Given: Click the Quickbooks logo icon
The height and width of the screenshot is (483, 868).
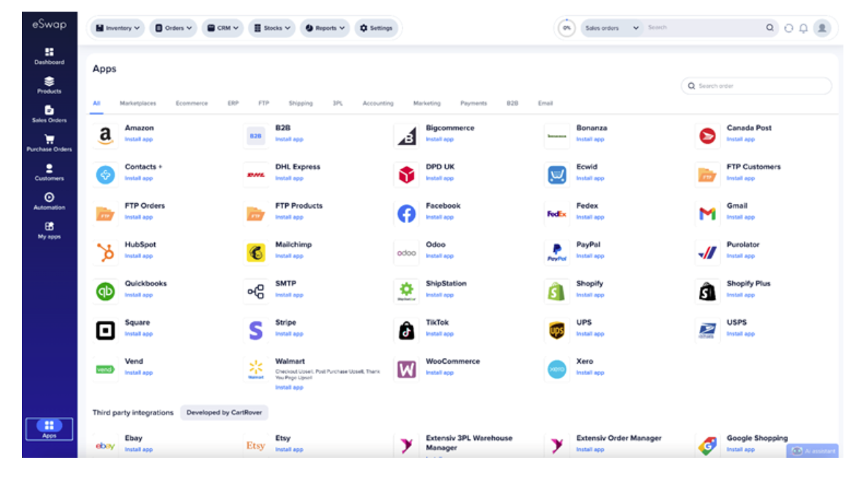Looking at the screenshot, I should point(105,291).
